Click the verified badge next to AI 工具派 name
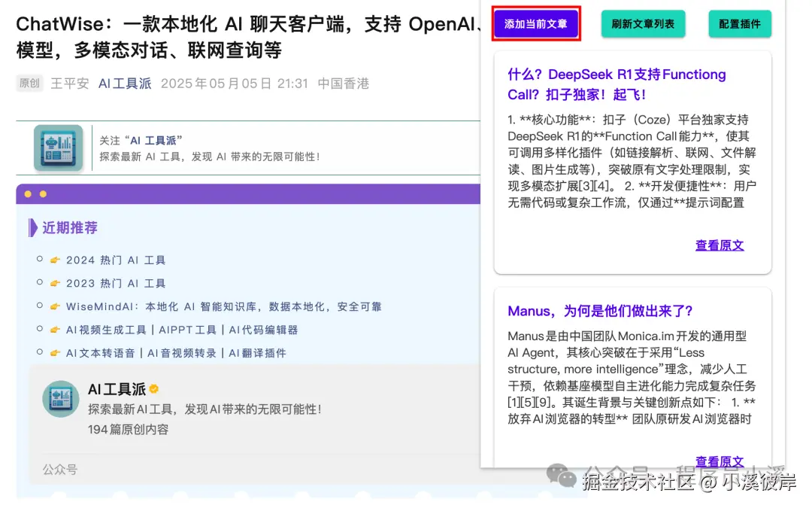812x508 pixels. 153,389
